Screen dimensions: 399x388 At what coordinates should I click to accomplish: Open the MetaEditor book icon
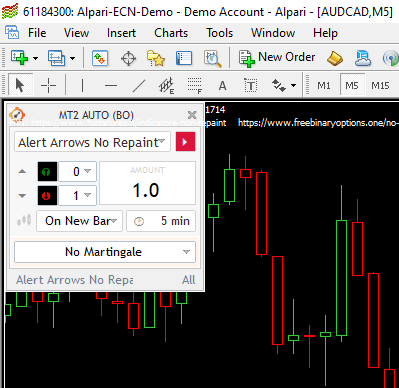tap(335, 58)
